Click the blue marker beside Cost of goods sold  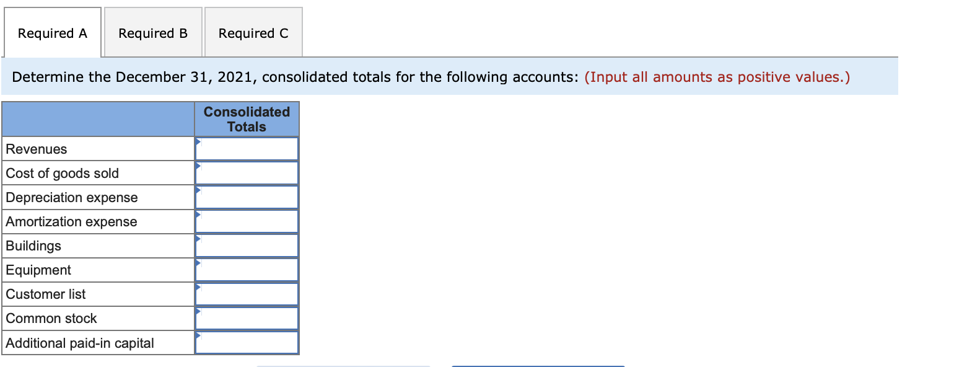pyautogui.click(x=198, y=166)
